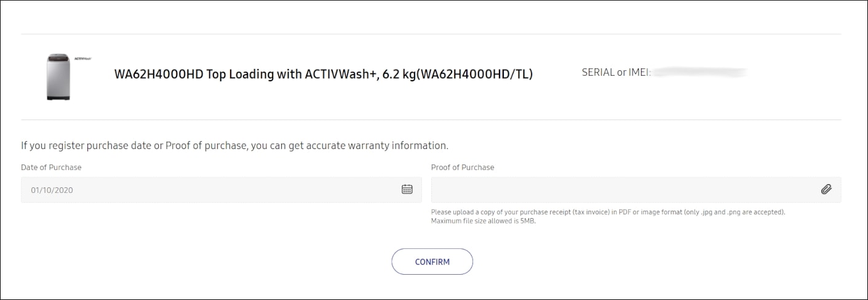
Task: Click the accurate warranty information notice text
Action: pyautogui.click(x=235, y=146)
